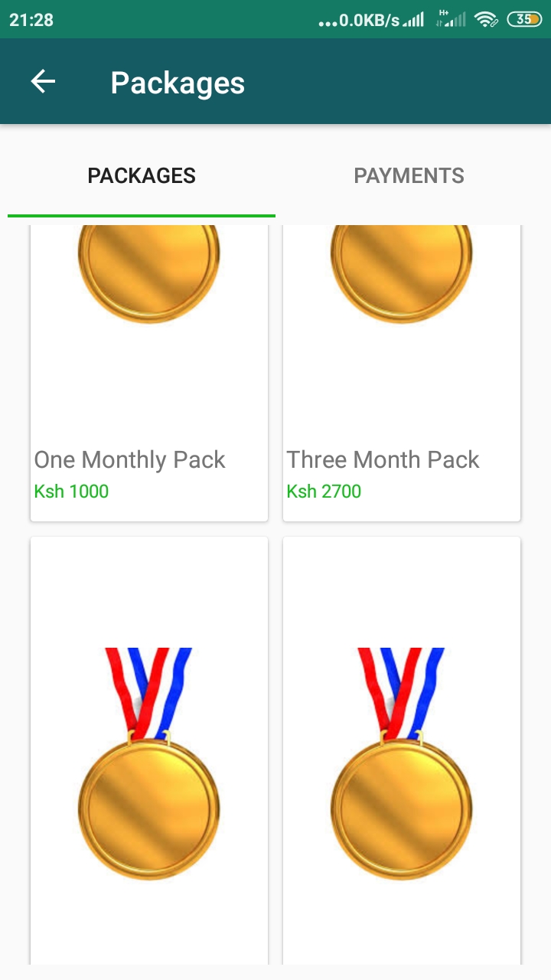Viewport: 551px width, 980px height.
Task: Tap the green underline beneath PACKAGES tab
Action: 142,216
